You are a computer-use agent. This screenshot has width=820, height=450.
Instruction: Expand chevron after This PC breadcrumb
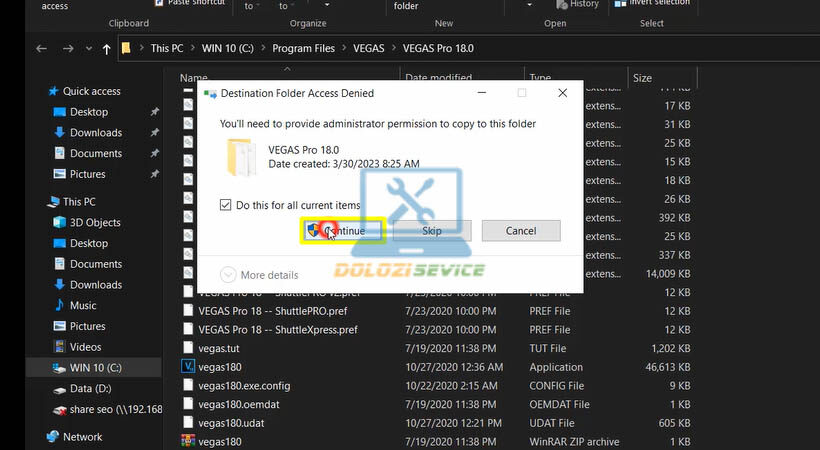click(x=192, y=48)
